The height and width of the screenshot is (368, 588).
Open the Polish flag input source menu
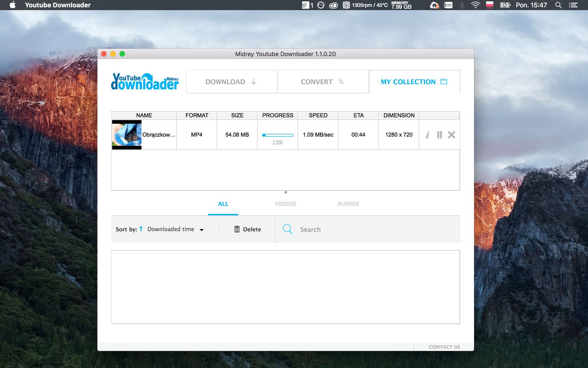coord(490,5)
